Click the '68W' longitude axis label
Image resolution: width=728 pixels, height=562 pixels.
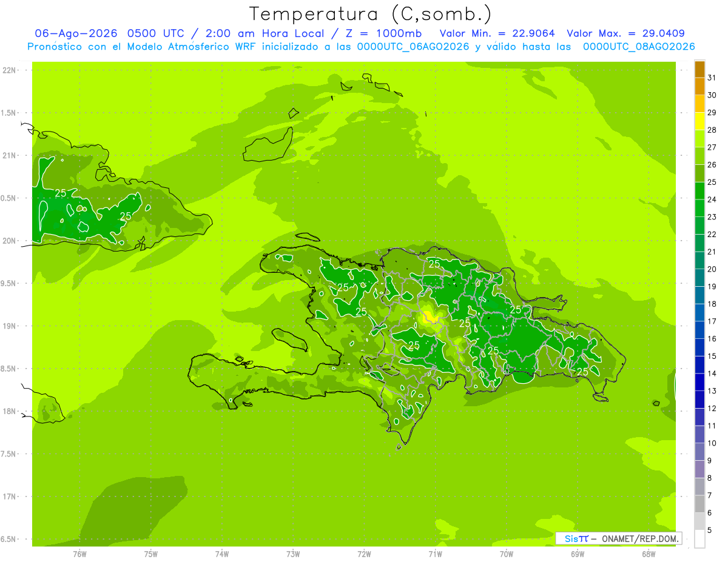tap(649, 554)
